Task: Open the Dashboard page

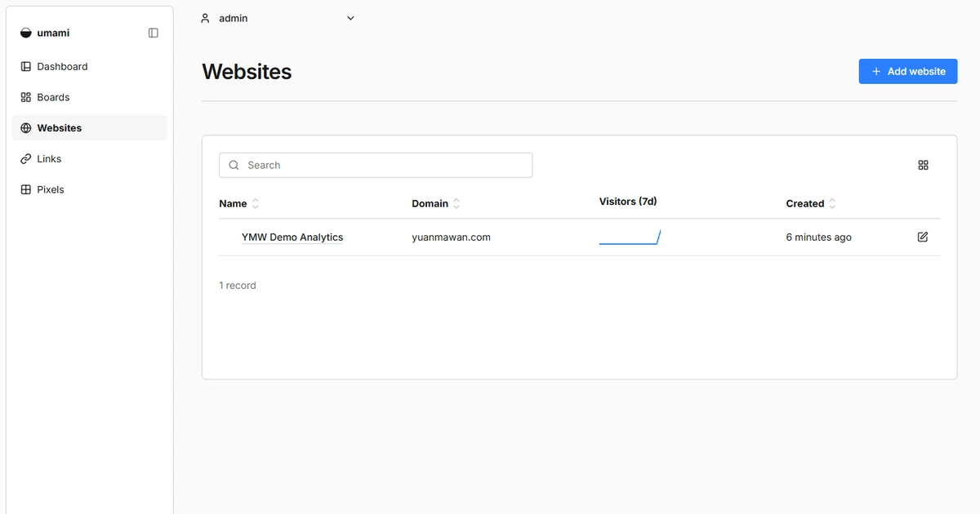Action: pos(90,67)
